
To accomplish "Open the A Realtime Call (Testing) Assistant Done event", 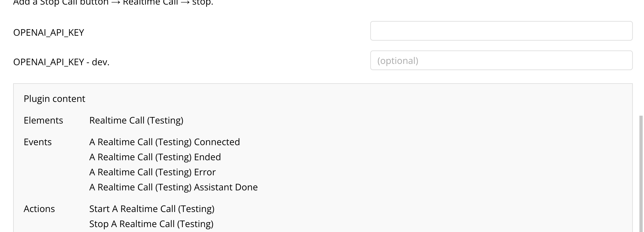I will pos(173,187).
